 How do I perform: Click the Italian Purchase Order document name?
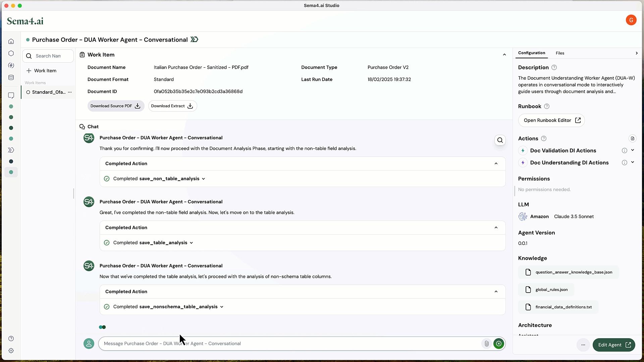201,67
